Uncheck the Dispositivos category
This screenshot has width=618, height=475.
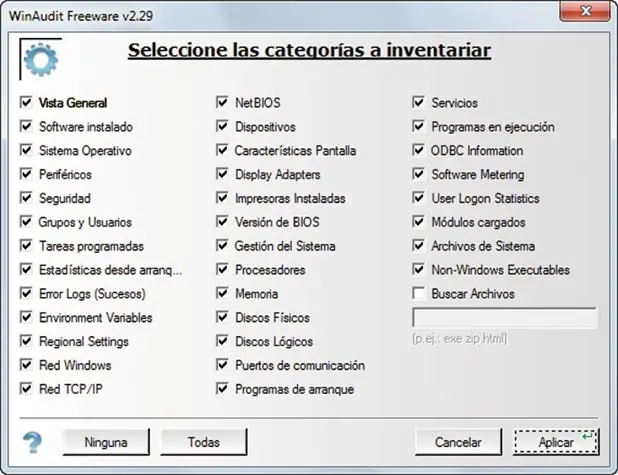tap(222, 127)
